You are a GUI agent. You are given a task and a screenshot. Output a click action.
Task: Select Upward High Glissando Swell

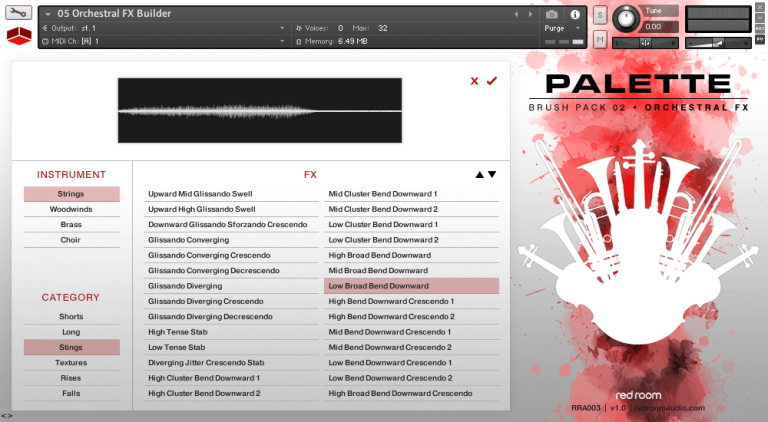(231, 209)
